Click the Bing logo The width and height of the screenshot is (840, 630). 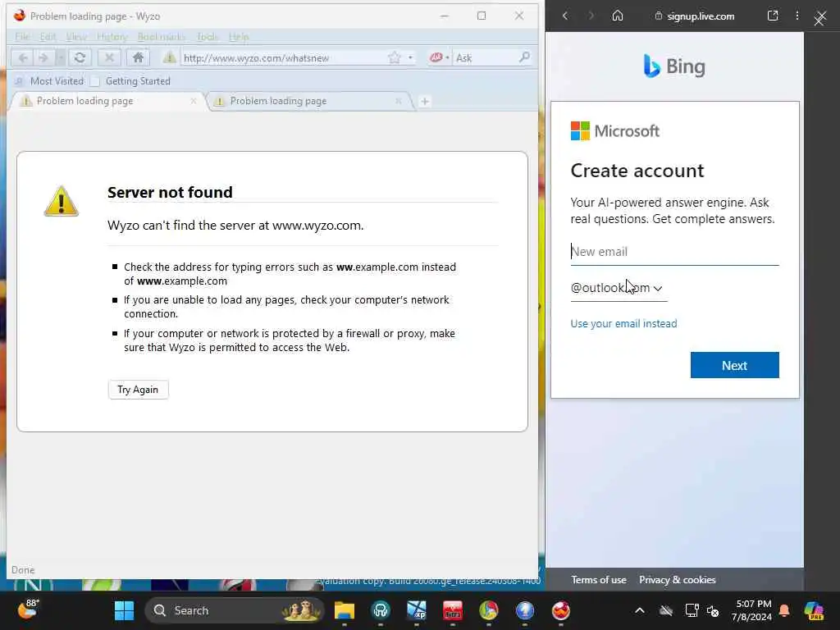click(674, 66)
